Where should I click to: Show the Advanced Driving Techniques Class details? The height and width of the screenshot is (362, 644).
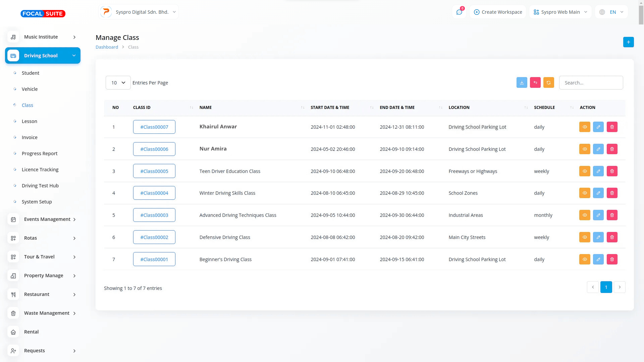(x=584, y=215)
